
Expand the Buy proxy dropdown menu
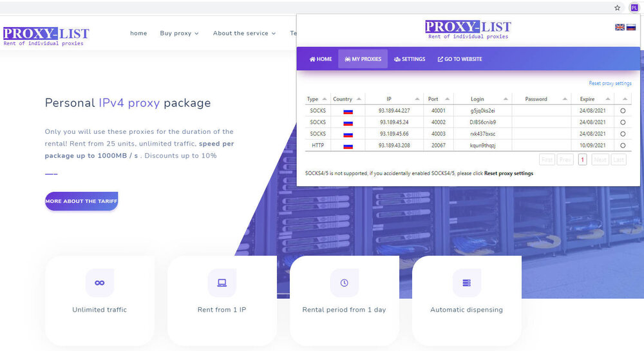(179, 33)
